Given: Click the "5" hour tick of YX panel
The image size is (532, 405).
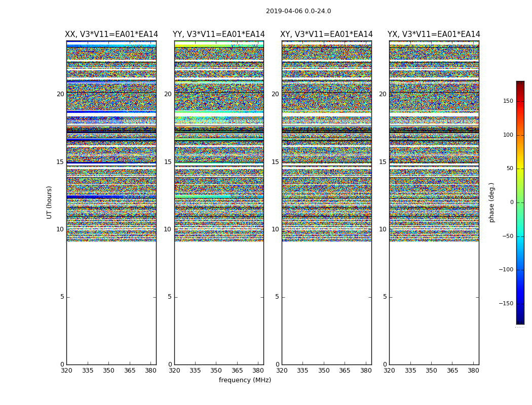Looking at the screenshot, I should pyautogui.click(x=385, y=297).
